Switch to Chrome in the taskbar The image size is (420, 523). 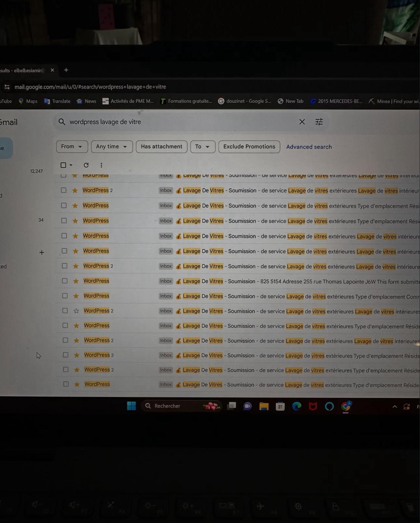coord(346,406)
